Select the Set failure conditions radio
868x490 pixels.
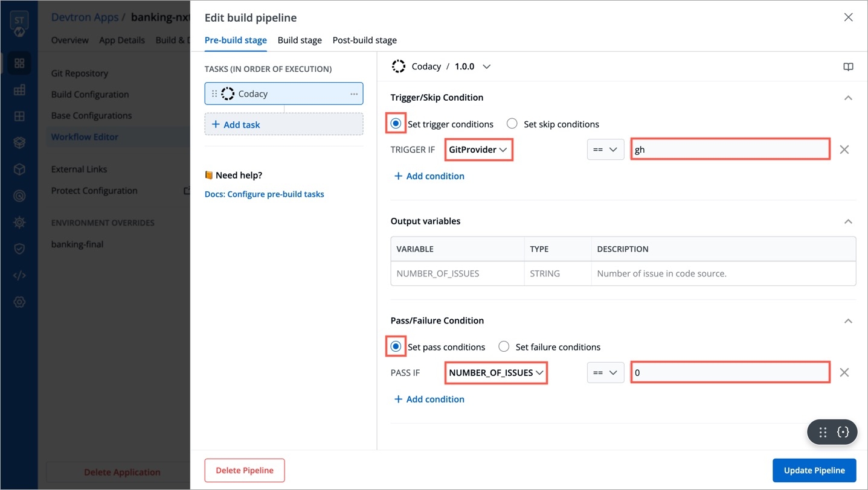pos(504,346)
